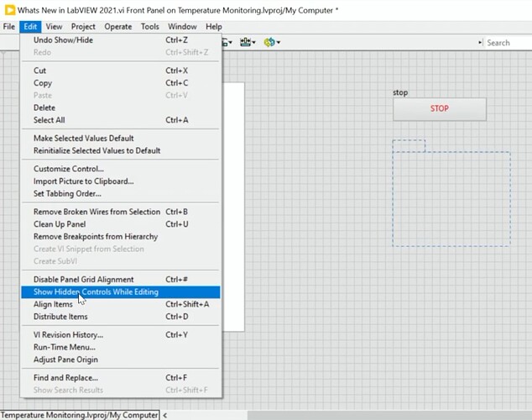The height and width of the screenshot is (420, 532).
Task: Click the horizontal scrollbar thumb at the bottom
Action: pos(389,415)
